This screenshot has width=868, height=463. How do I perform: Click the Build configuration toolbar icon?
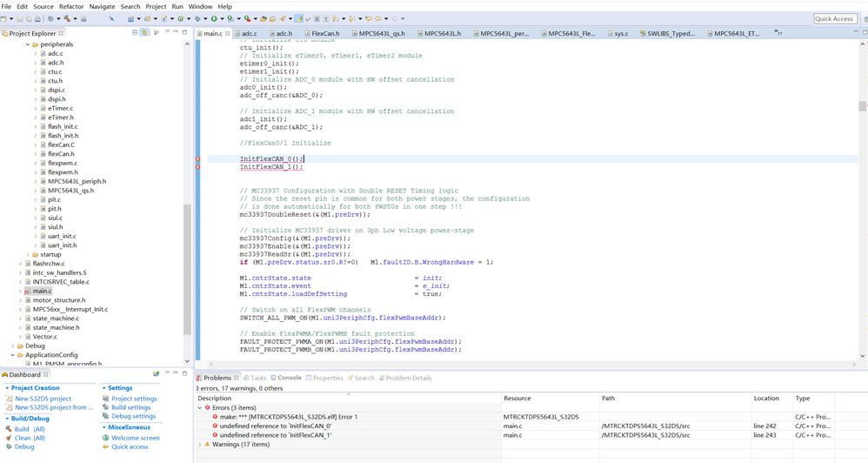point(50,19)
